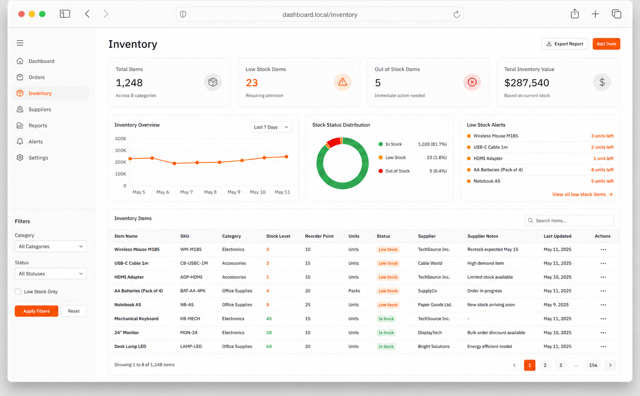Open Dashboard in the sidebar
The width and height of the screenshot is (640, 396).
pos(41,61)
